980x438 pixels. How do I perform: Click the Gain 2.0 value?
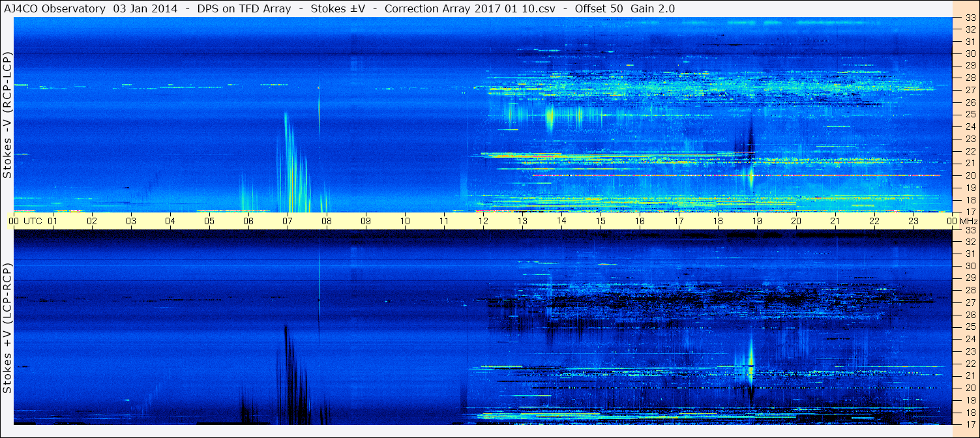(x=653, y=8)
